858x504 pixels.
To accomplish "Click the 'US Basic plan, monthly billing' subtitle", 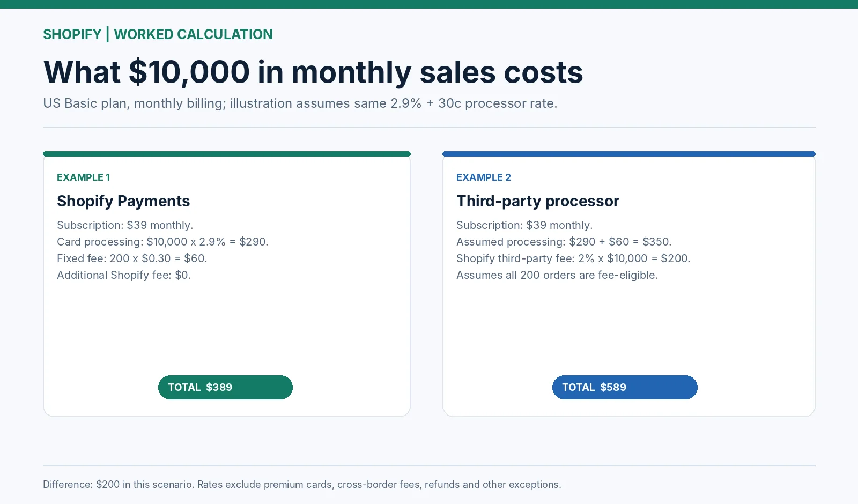I will pos(300,103).
